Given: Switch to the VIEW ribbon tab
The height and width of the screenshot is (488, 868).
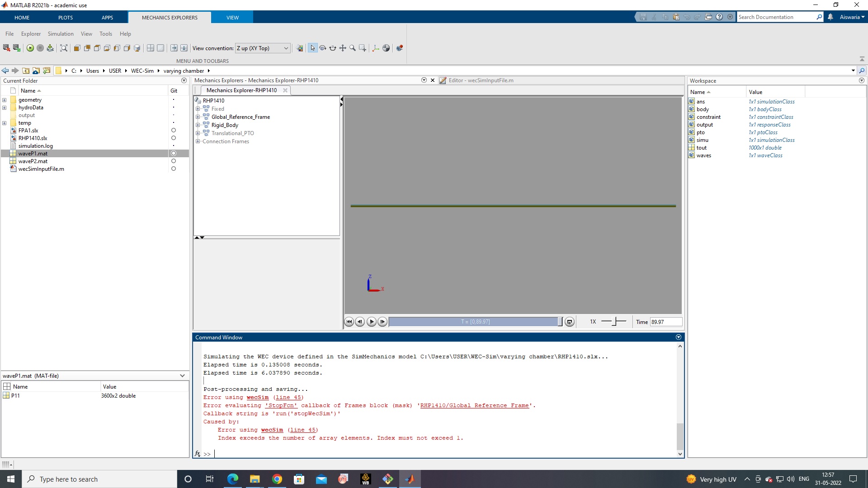Looking at the screenshot, I should [232, 17].
